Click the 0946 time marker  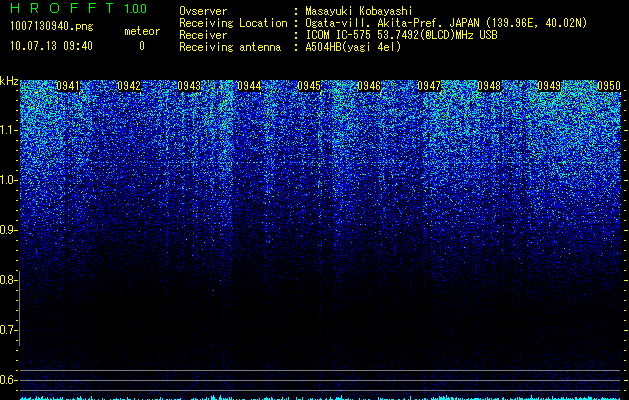(x=369, y=86)
